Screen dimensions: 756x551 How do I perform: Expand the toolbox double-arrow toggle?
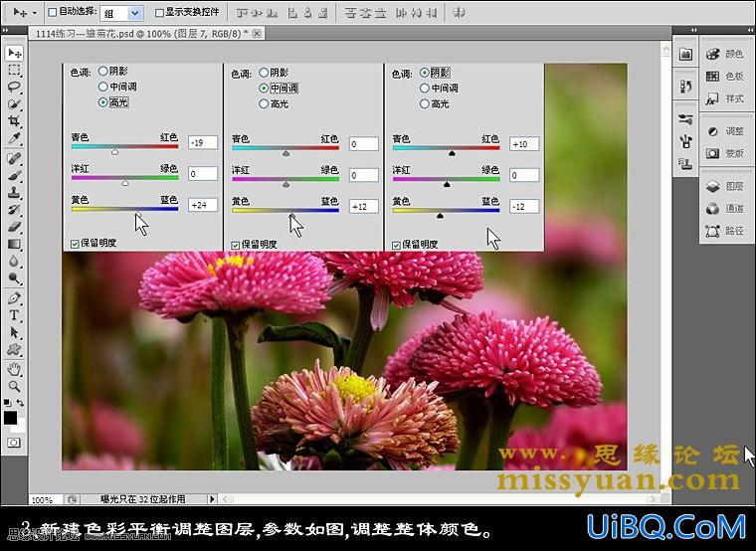click(6, 30)
